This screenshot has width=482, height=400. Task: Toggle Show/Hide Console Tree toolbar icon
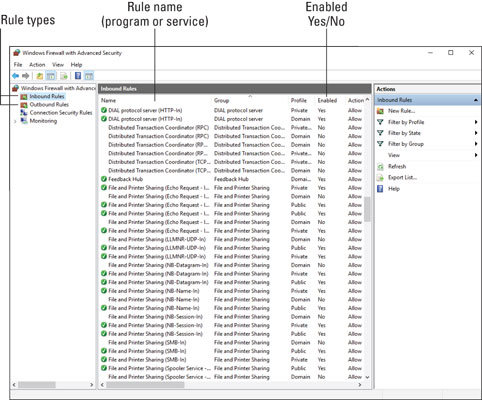(51, 76)
